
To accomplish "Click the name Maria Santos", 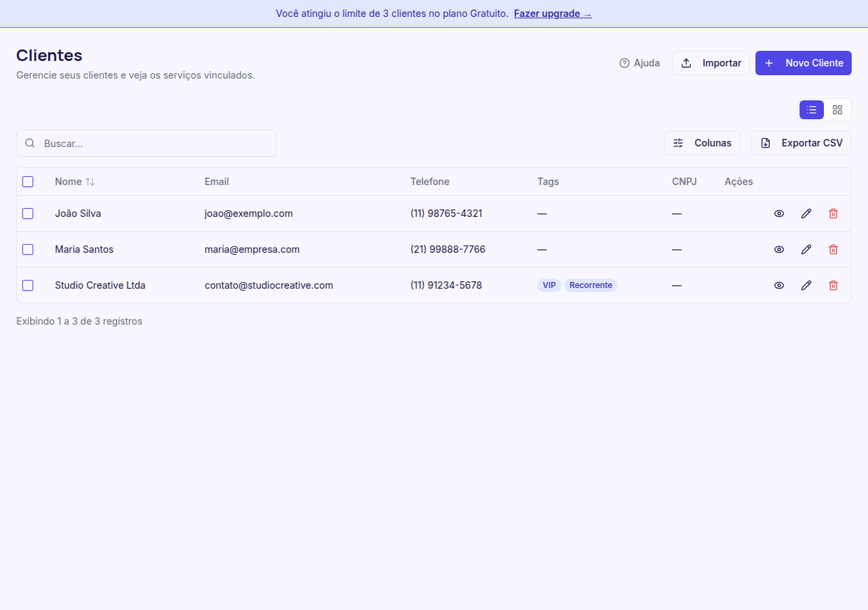I will [84, 249].
